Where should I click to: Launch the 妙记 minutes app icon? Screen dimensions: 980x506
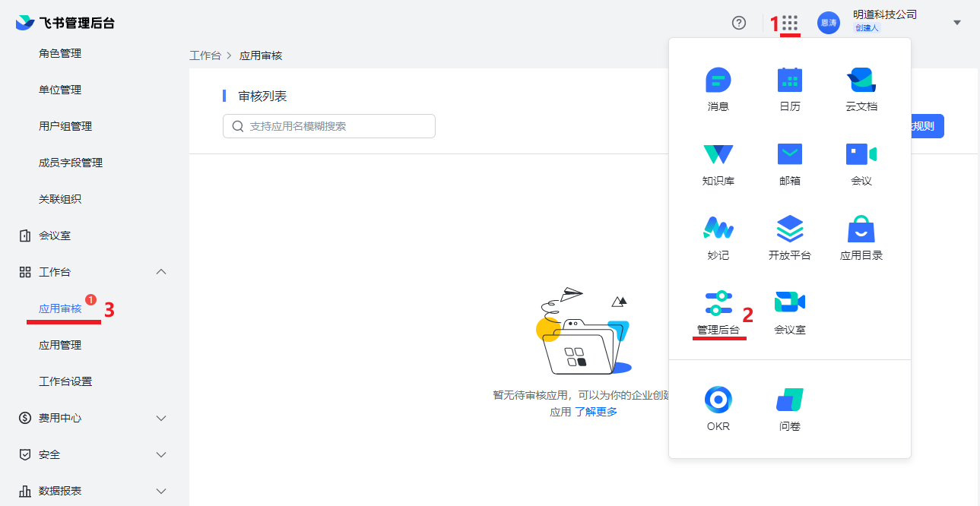point(718,229)
